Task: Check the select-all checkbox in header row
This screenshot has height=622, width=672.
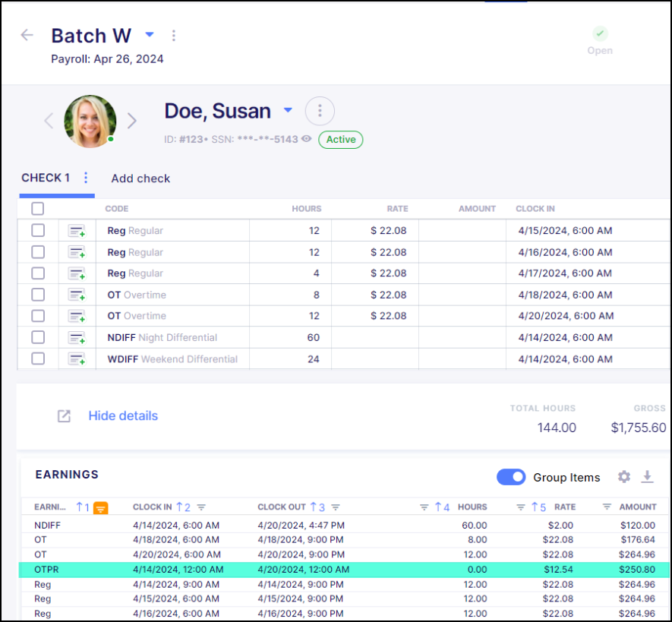Action: click(38, 209)
